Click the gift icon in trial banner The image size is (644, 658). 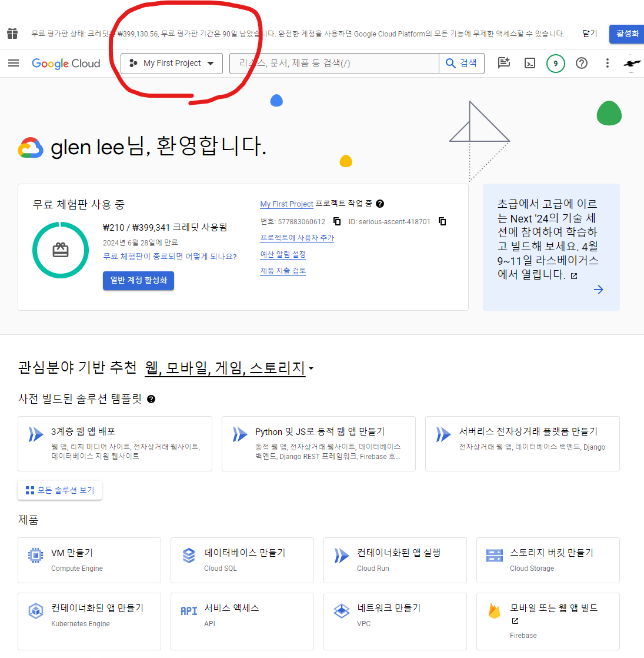pos(12,34)
